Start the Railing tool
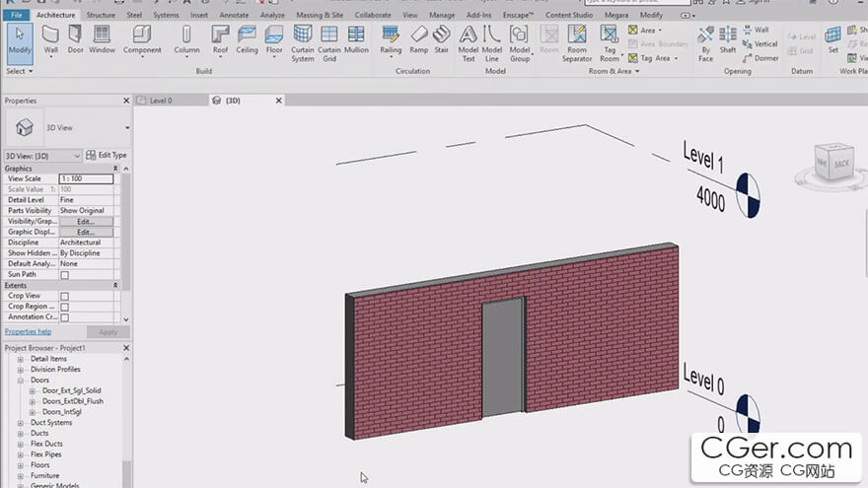Viewport: 868px width, 488px height. [391, 41]
